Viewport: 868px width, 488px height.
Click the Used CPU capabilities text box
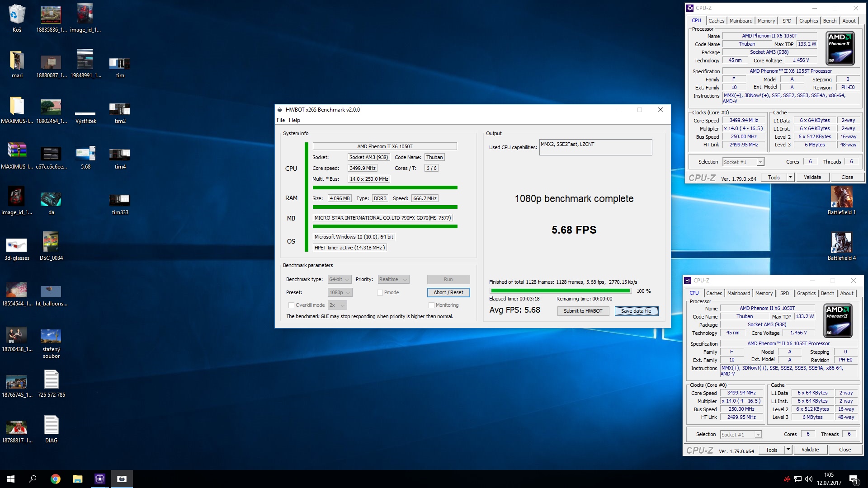[x=595, y=147]
